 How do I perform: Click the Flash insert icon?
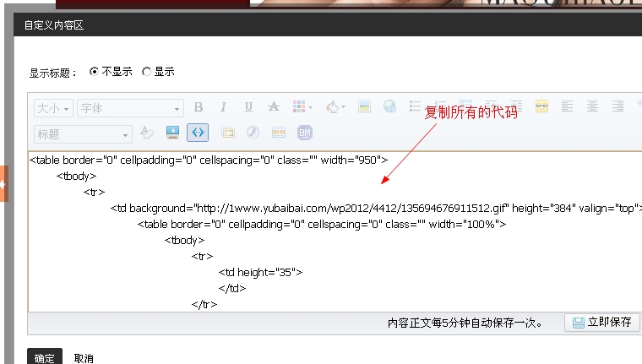coord(253,133)
